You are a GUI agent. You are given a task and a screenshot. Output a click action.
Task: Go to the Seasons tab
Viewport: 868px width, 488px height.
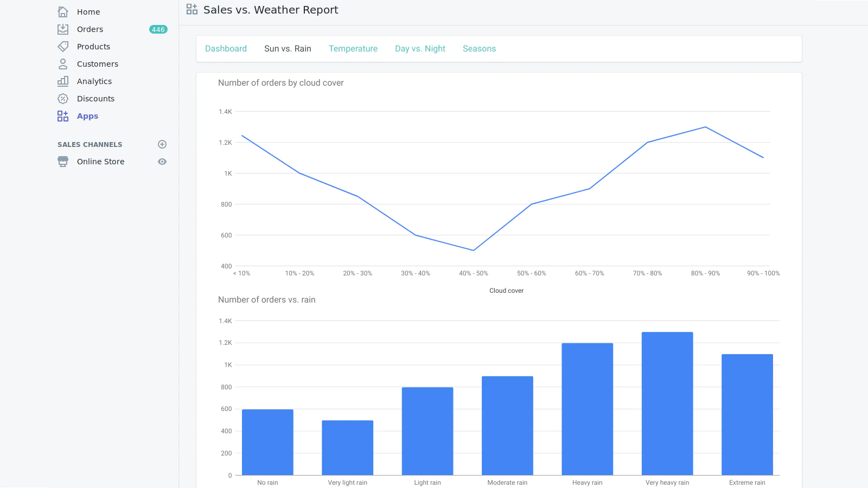coord(479,49)
